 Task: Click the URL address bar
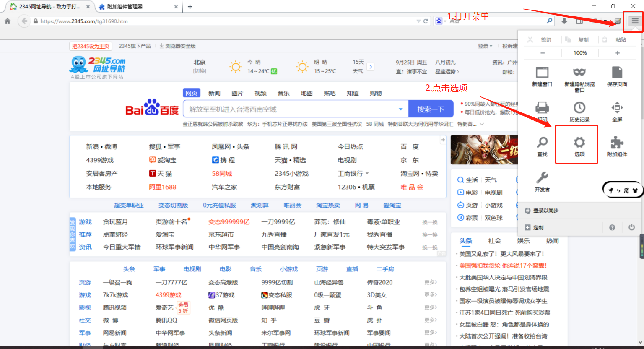[226, 21]
